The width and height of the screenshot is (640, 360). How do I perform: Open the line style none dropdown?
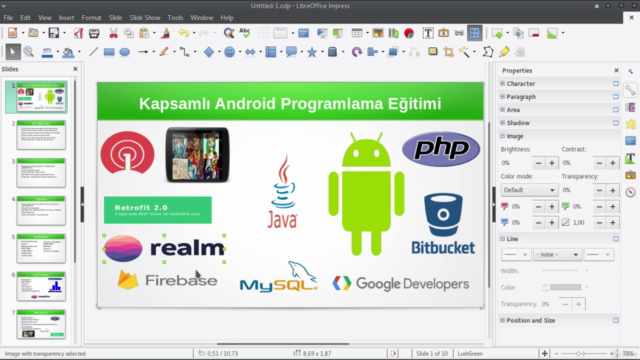pyautogui.click(x=557, y=255)
